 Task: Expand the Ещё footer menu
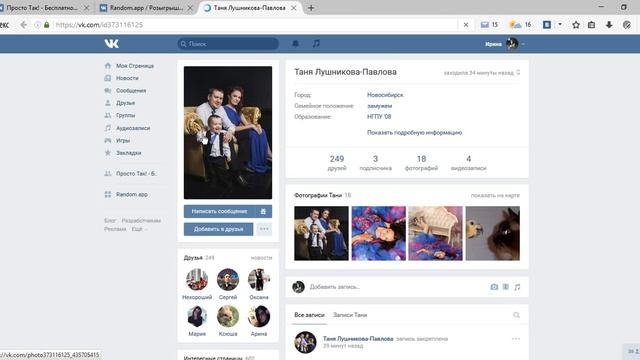click(x=139, y=229)
